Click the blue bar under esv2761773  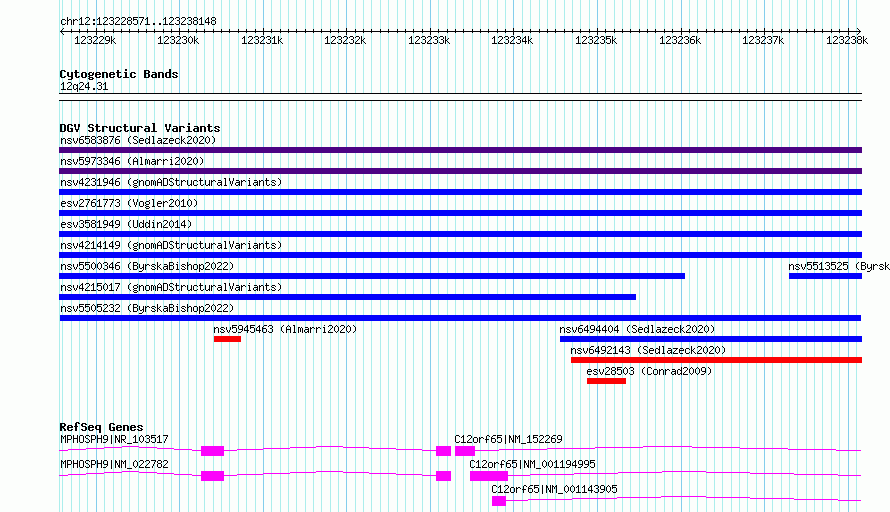coord(460,213)
